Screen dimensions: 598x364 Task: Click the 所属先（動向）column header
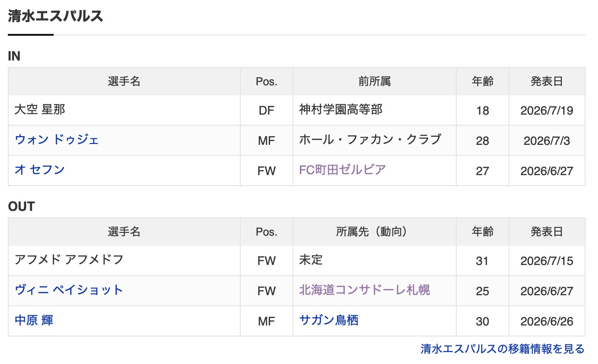pos(375,232)
